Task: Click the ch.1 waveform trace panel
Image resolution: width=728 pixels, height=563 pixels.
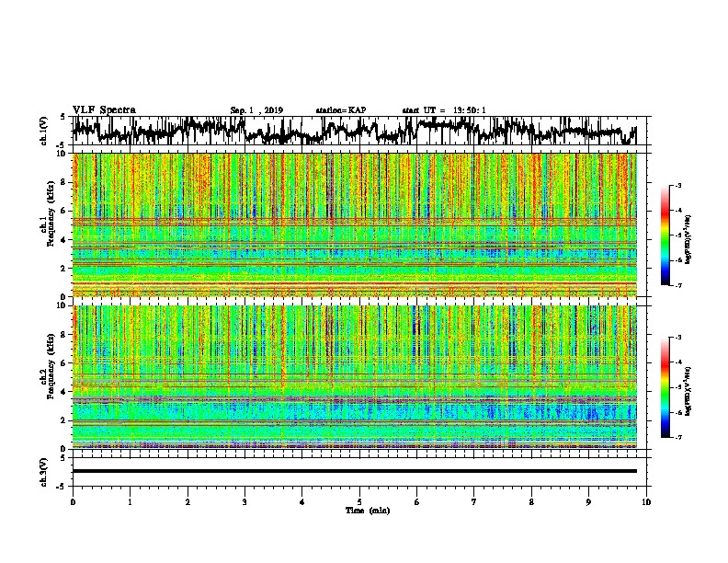Action: (361, 131)
